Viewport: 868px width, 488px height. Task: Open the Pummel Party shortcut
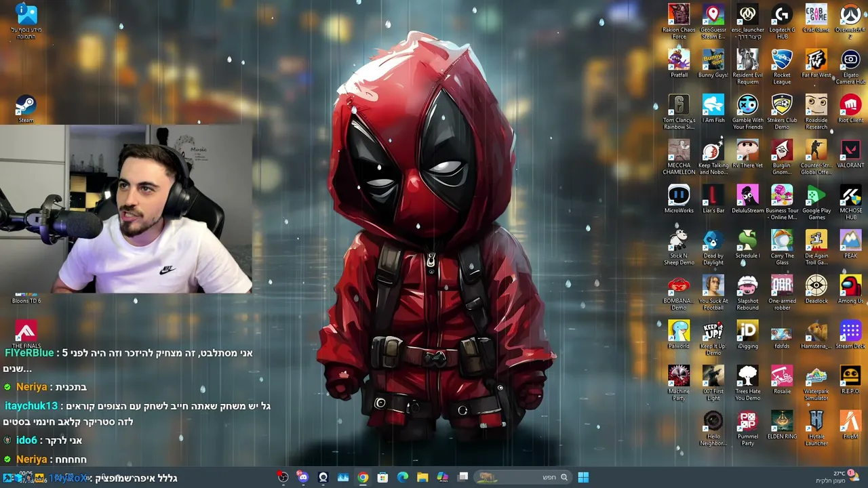747,428
